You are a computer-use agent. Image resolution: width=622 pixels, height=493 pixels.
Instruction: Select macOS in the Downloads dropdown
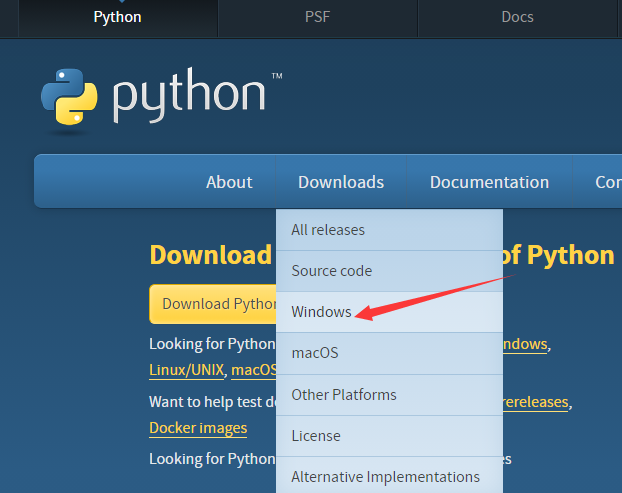tap(390, 353)
